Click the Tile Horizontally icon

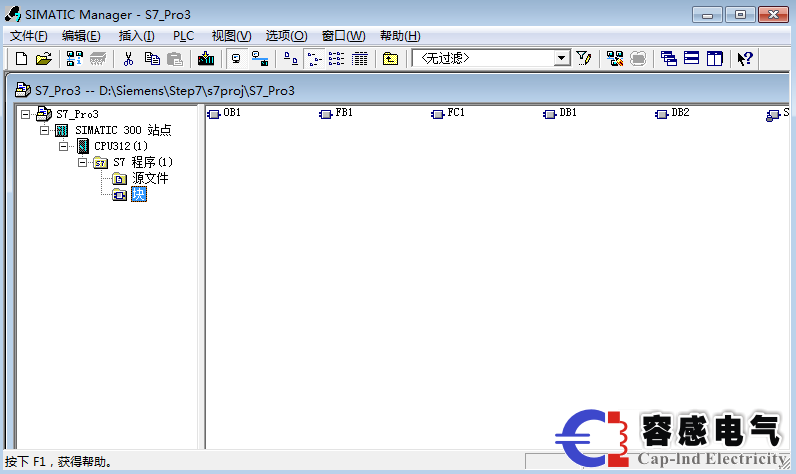(x=691, y=59)
